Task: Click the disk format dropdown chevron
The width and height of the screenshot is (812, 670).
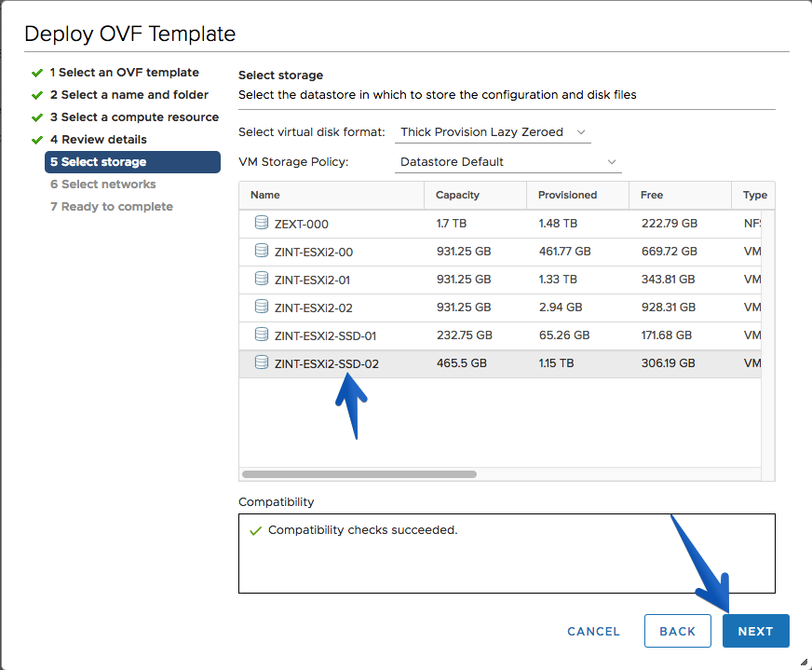Action: (x=581, y=132)
